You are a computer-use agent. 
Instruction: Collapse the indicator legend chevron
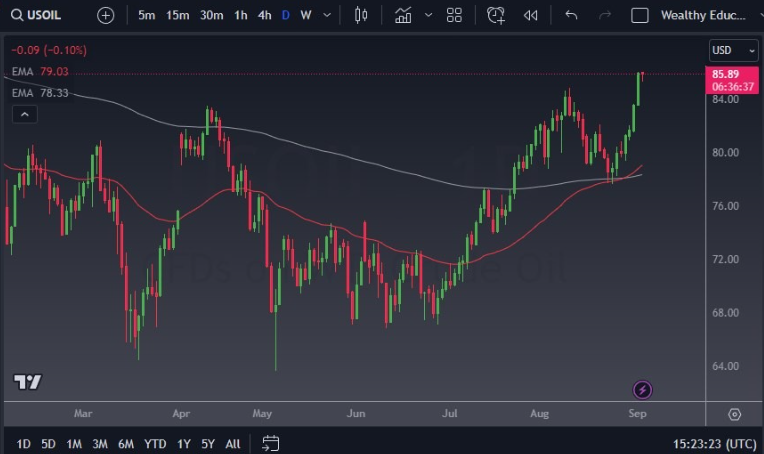coord(25,114)
